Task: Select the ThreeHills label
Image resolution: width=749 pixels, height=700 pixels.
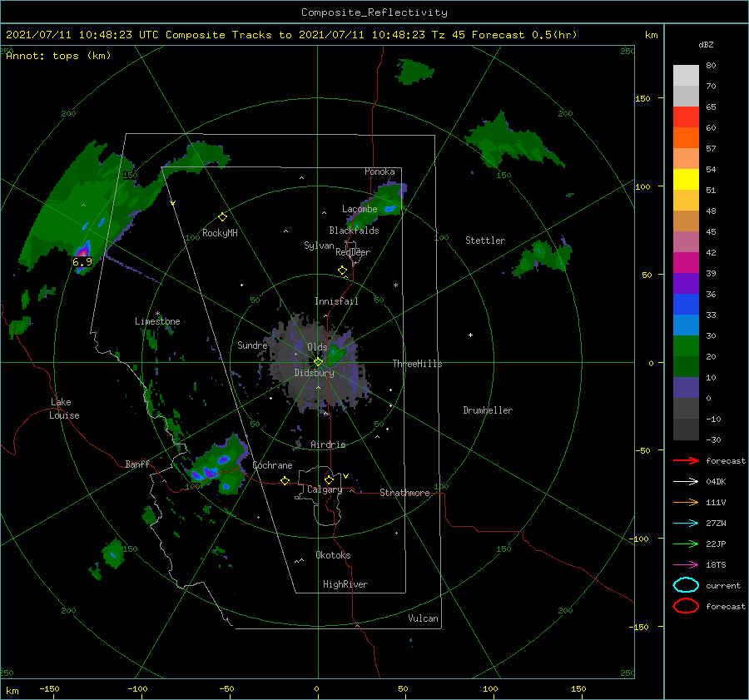Action: [x=417, y=364]
